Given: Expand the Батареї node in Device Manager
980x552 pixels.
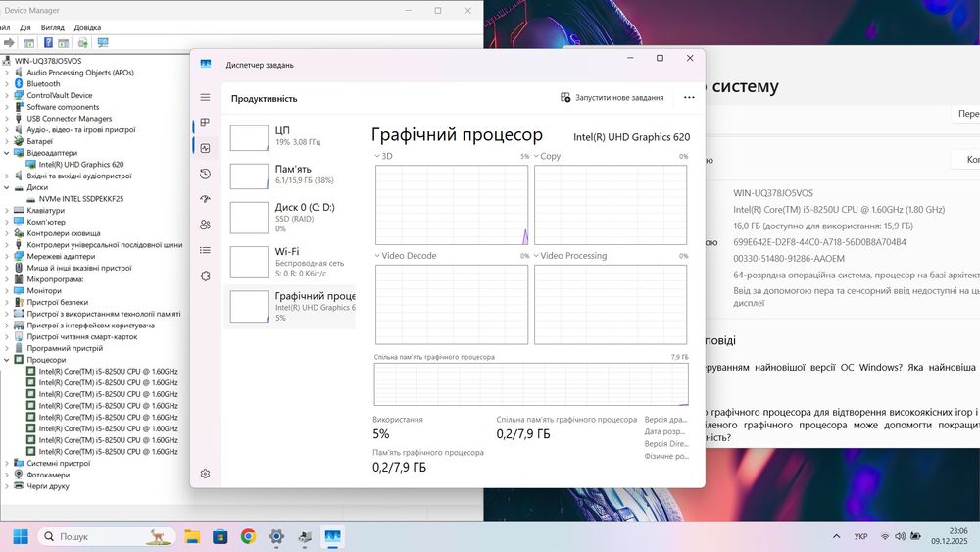Looking at the screenshot, I should (x=7, y=141).
